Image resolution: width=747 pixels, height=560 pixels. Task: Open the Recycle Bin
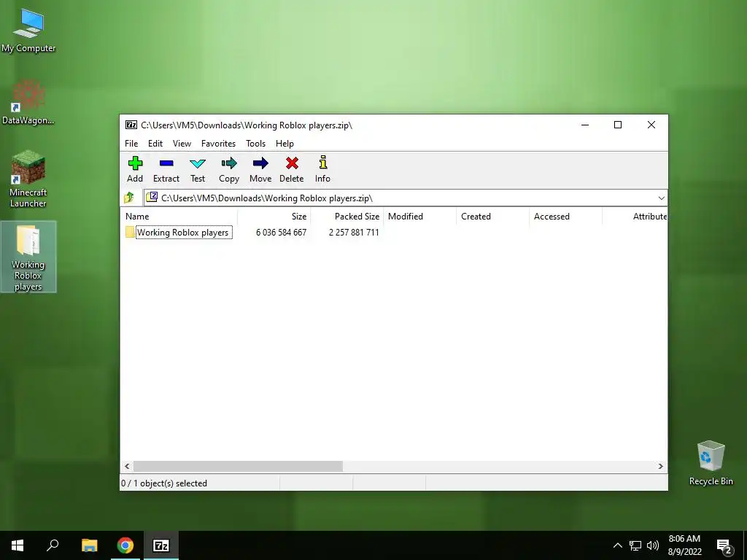[x=711, y=463]
